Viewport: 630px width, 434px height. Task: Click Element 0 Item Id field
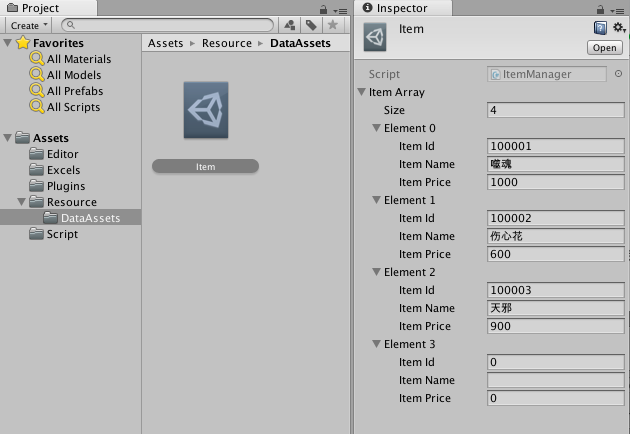pos(556,146)
